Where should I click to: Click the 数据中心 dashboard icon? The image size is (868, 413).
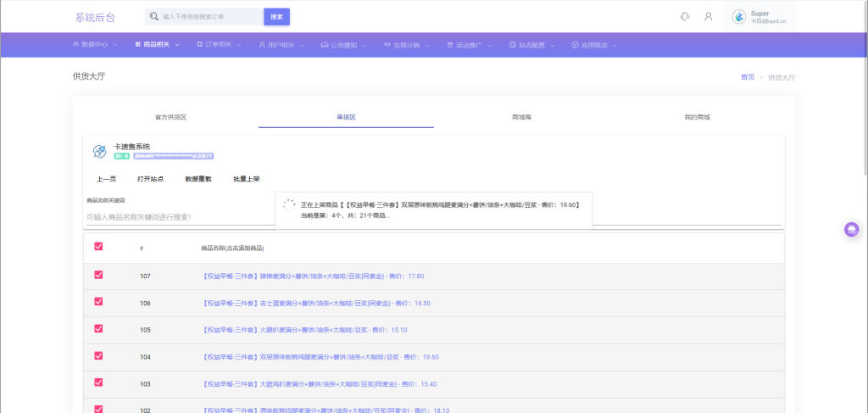coord(75,44)
